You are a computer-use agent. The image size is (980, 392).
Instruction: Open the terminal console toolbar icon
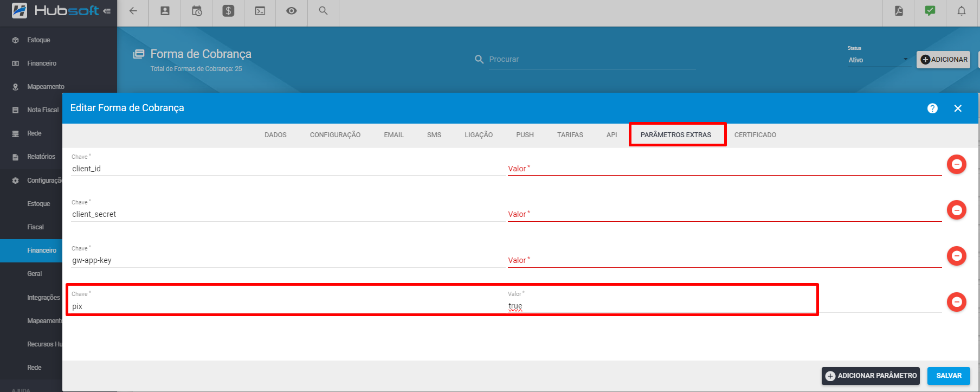260,11
